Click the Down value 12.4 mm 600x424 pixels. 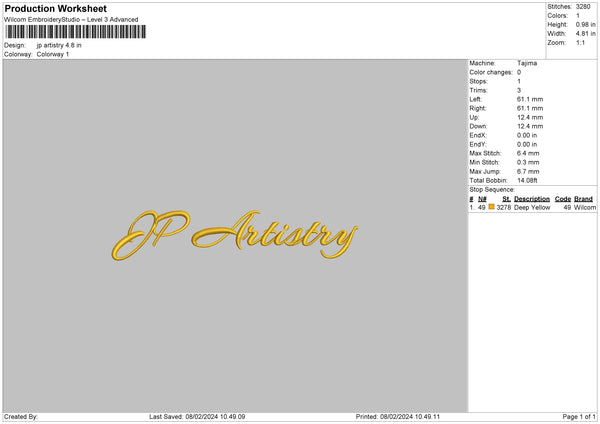coord(530,126)
